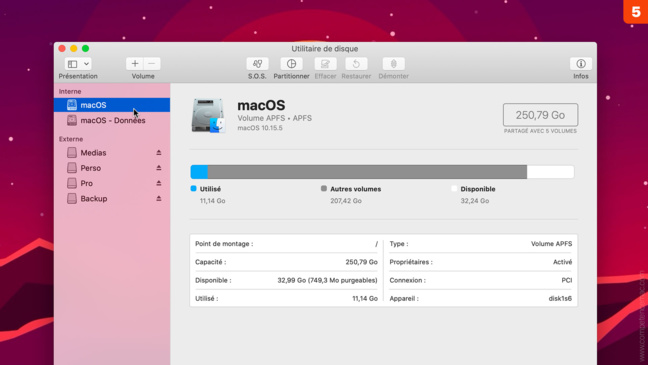This screenshot has width=648, height=365.
Task: Select the Medias external disk
Action: click(112, 153)
